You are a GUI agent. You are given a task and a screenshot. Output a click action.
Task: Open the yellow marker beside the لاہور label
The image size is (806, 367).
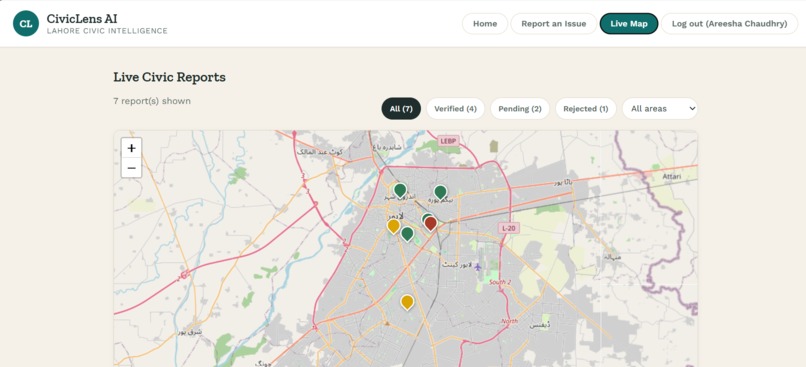coord(393,227)
